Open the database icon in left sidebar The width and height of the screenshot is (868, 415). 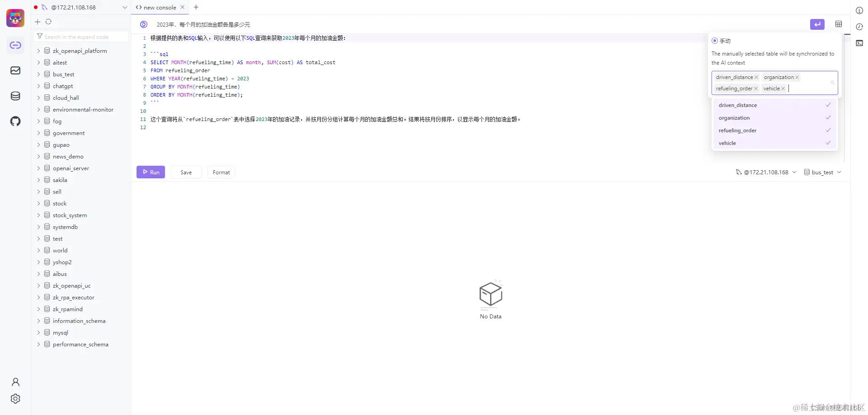[x=15, y=96]
